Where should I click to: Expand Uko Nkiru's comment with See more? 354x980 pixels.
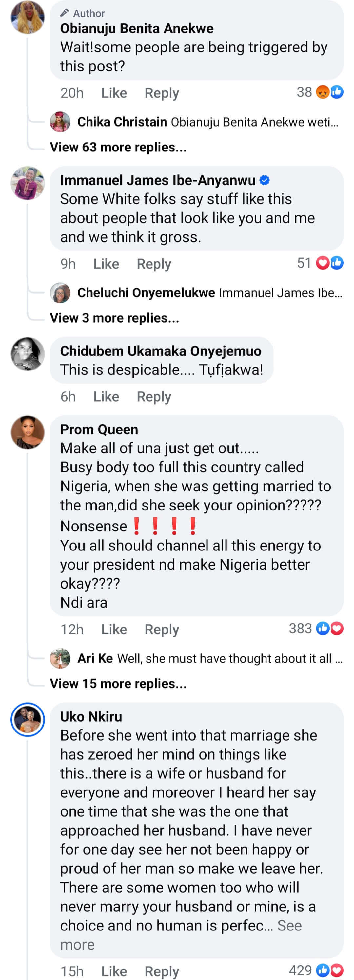(289, 926)
